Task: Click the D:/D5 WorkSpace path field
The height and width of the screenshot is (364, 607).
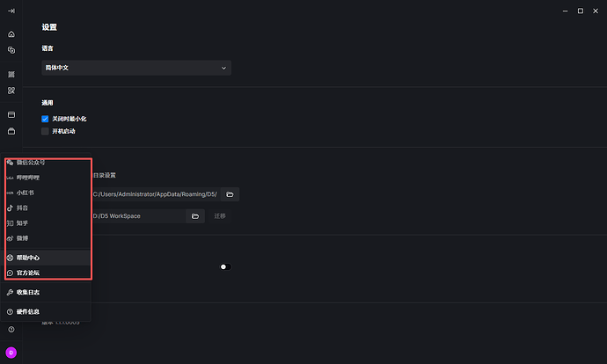Action: point(136,215)
